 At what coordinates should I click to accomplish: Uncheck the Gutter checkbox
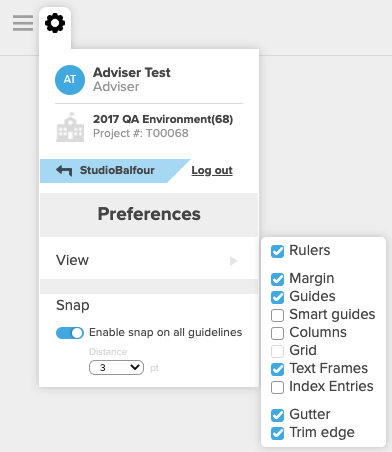(277, 415)
